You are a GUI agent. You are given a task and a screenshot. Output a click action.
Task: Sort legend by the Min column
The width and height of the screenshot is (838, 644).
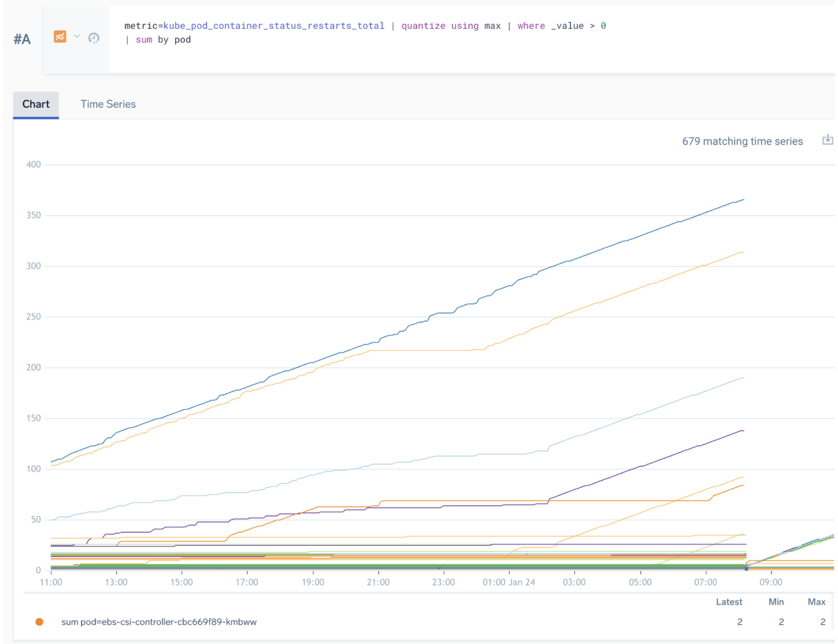click(x=776, y=602)
